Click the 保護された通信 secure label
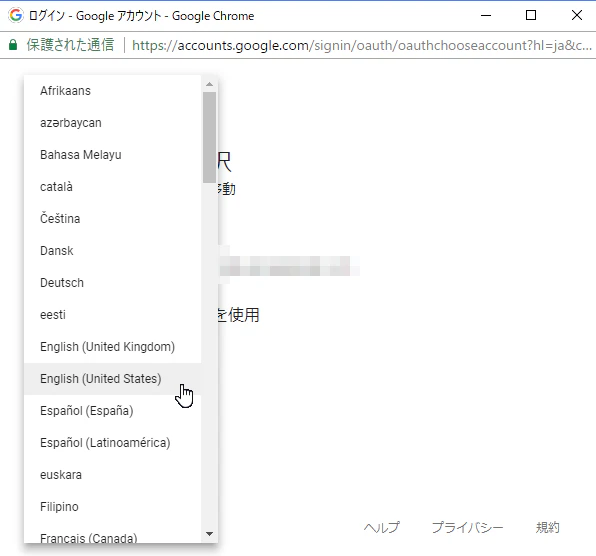 coord(70,45)
